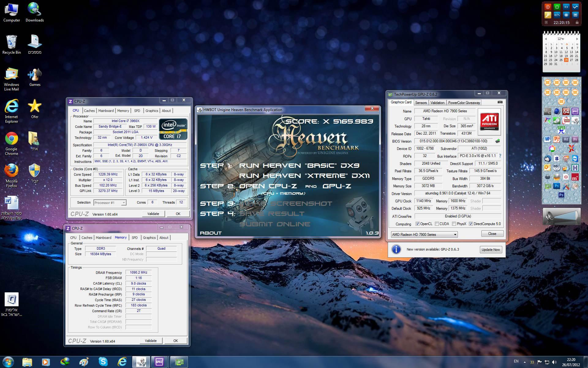Click the green restart gadget icon

(x=557, y=7)
